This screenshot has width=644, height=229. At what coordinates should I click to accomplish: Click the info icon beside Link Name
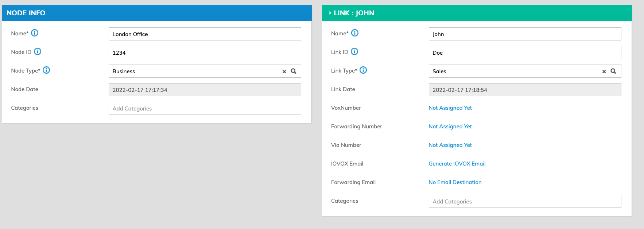(x=355, y=33)
